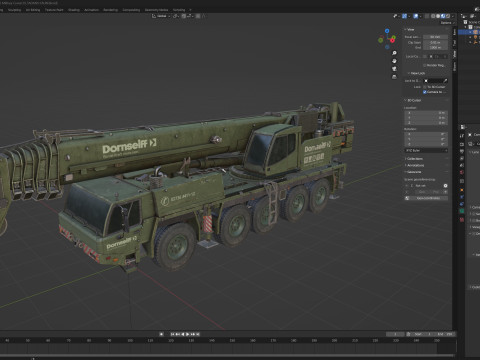
Task: Open the overlays dropdown arrow
Action: [x=421, y=16]
